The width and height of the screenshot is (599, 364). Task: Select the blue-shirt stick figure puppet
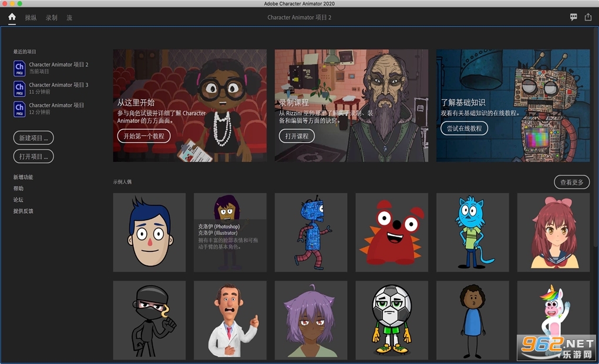[x=473, y=320]
